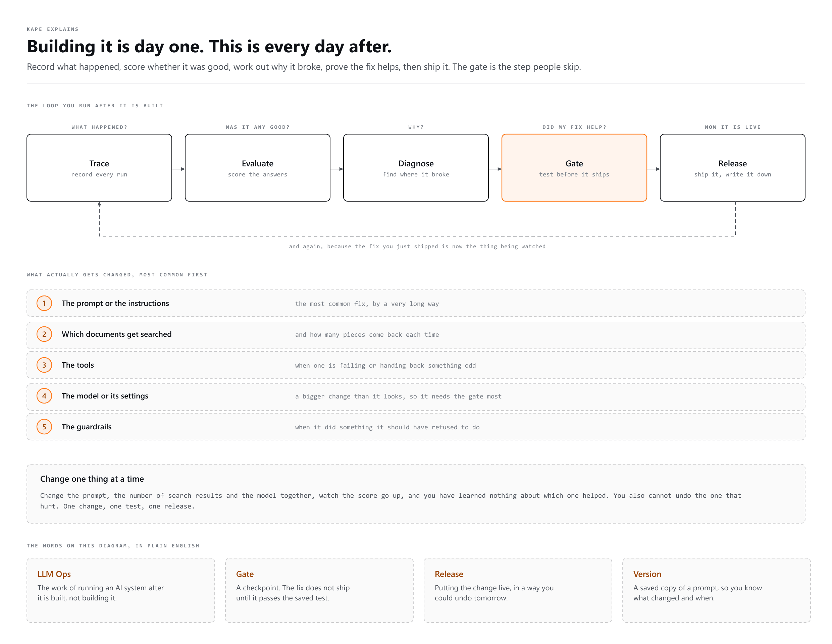Select The prompt or the instructions row
832x644 pixels.
(x=416, y=303)
